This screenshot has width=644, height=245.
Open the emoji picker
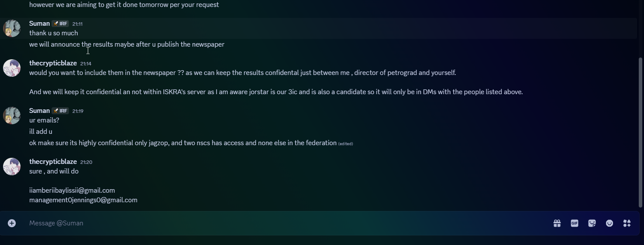click(x=610, y=223)
